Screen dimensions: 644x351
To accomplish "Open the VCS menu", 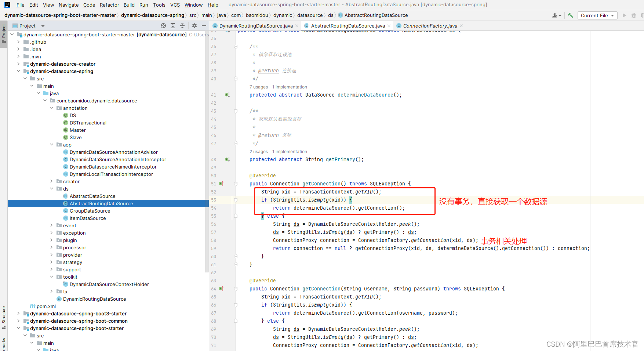I will click(x=175, y=5).
